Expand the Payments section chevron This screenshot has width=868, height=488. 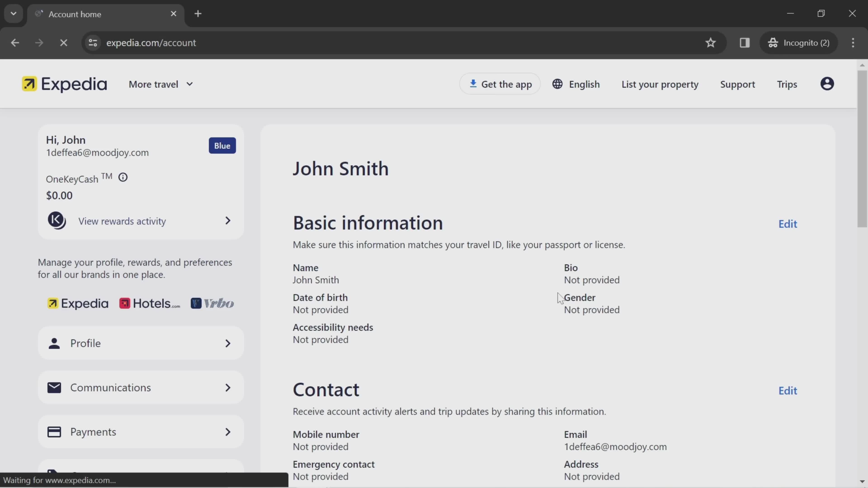point(228,432)
